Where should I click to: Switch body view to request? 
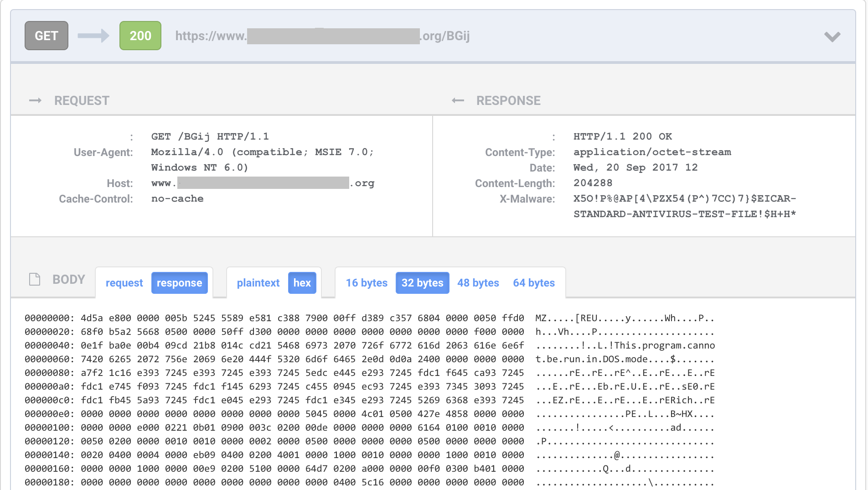point(124,282)
